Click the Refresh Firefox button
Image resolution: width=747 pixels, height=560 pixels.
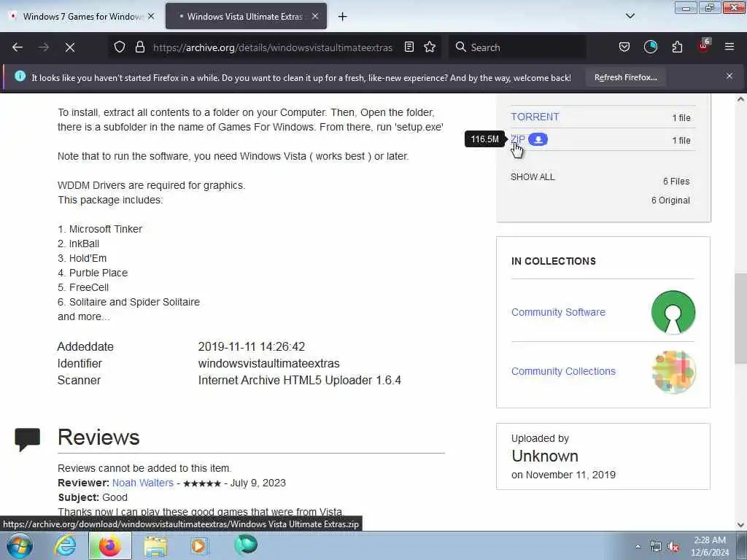[625, 77]
